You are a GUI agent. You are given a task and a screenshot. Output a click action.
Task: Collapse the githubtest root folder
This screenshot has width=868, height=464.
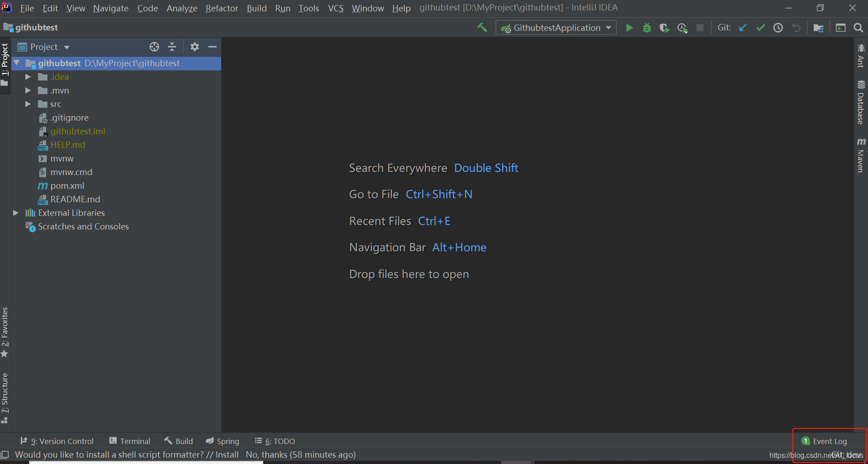(x=17, y=63)
